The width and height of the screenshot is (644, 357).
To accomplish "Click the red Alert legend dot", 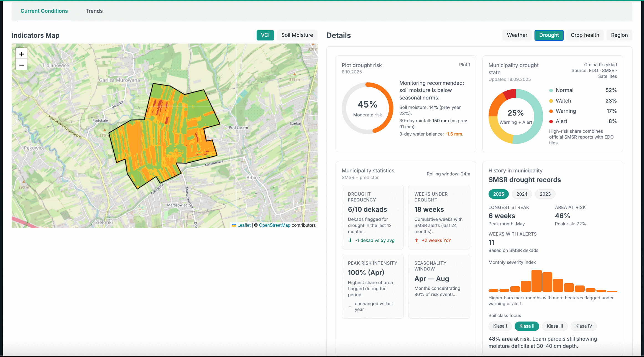I will click(x=551, y=121).
